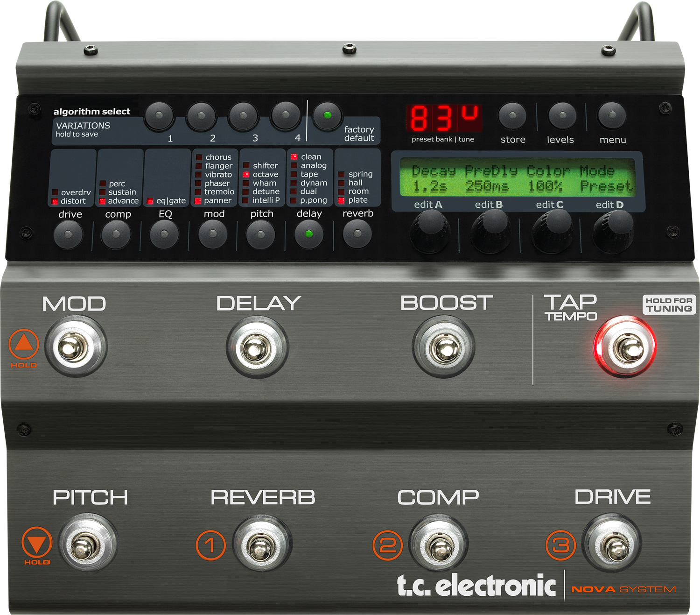Click the shifter LED indicator
This screenshot has height=615, width=700.
coord(246,165)
